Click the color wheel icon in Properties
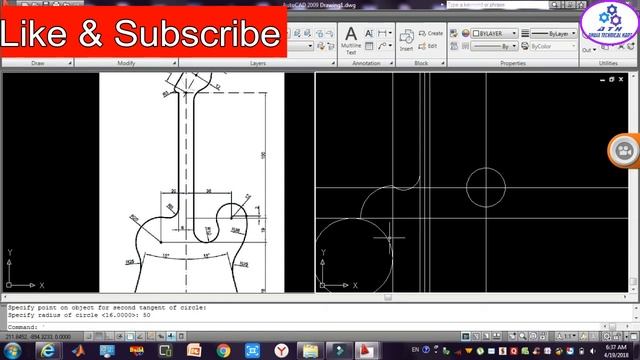 465,33
